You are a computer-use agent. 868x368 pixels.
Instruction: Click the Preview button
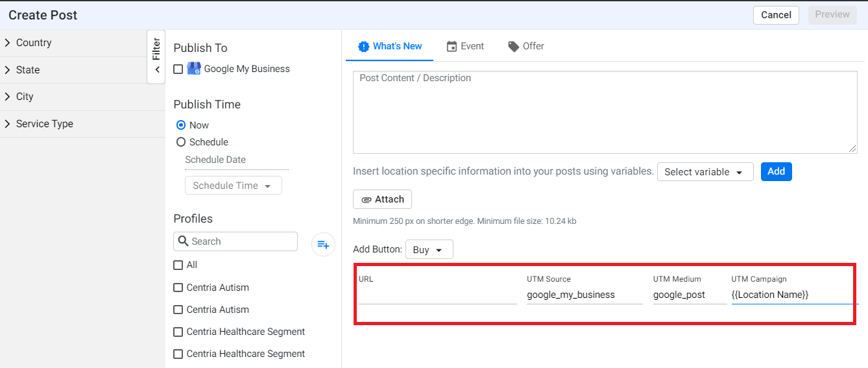pos(832,15)
